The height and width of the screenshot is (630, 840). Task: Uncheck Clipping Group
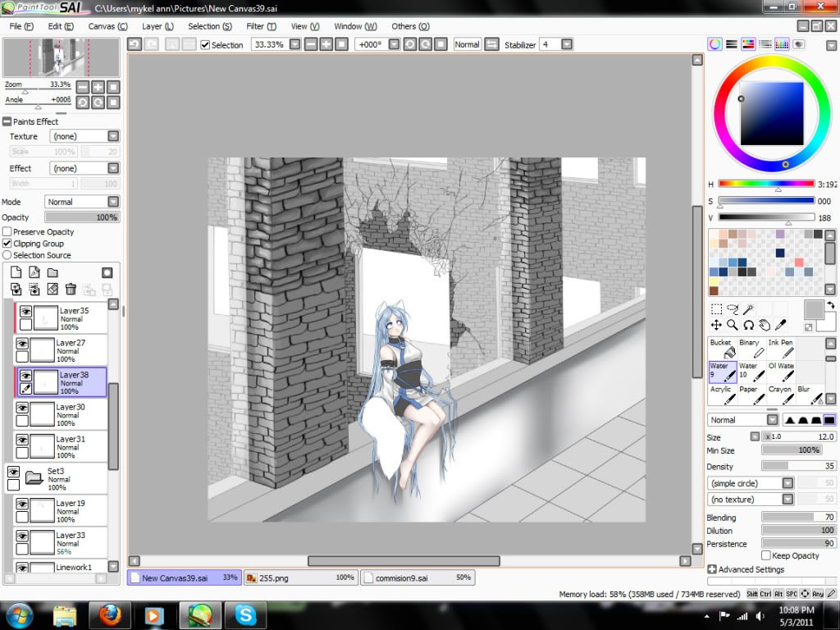(7, 243)
